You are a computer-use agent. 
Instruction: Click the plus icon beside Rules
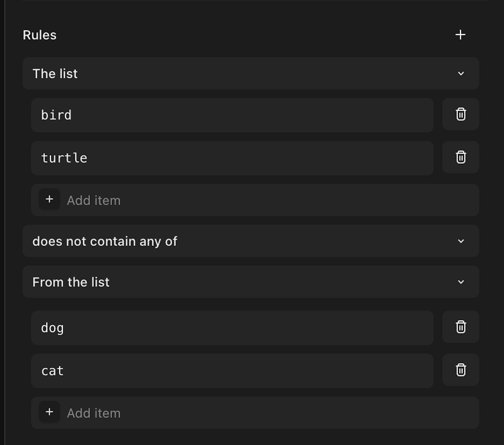(460, 35)
